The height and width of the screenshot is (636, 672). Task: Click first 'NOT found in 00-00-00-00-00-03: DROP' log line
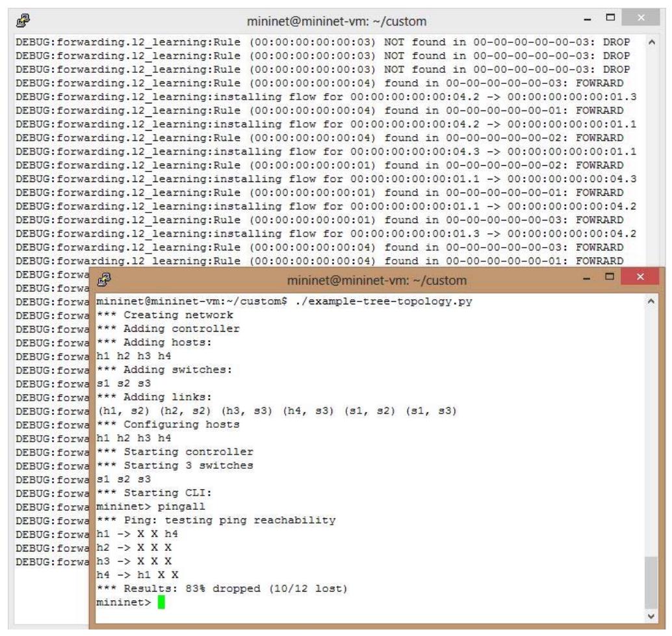click(323, 42)
